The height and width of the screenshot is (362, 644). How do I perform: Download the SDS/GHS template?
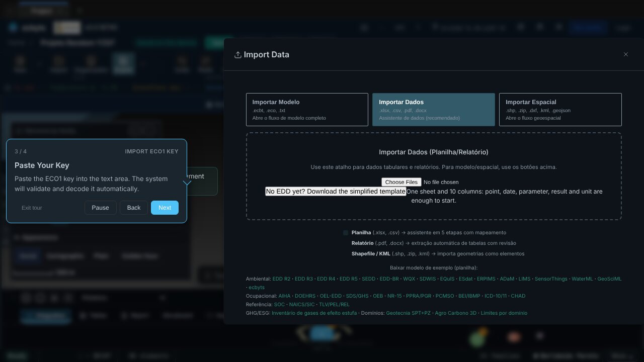pyautogui.click(x=357, y=296)
